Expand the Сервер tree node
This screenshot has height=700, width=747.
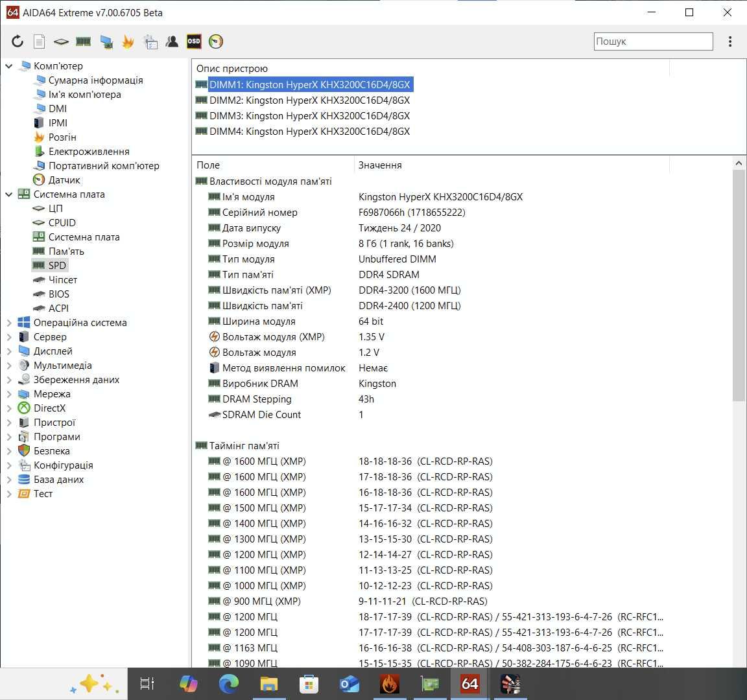(8, 336)
